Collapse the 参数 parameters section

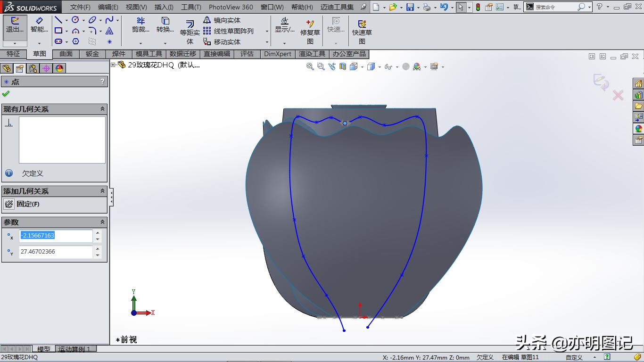[x=103, y=222]
